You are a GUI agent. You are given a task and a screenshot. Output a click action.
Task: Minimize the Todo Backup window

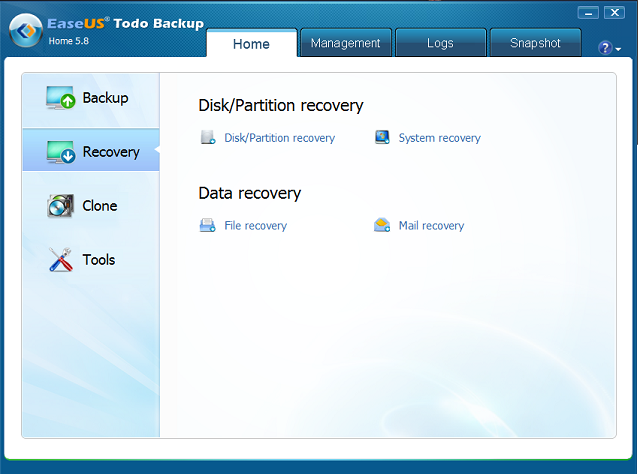click(589, 12)
